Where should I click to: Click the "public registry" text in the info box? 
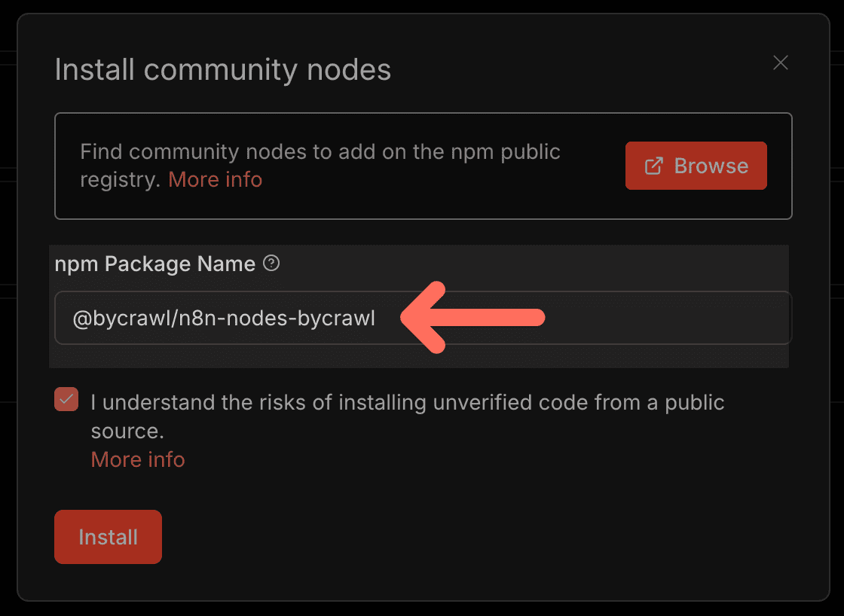click(x=121, y=180)
